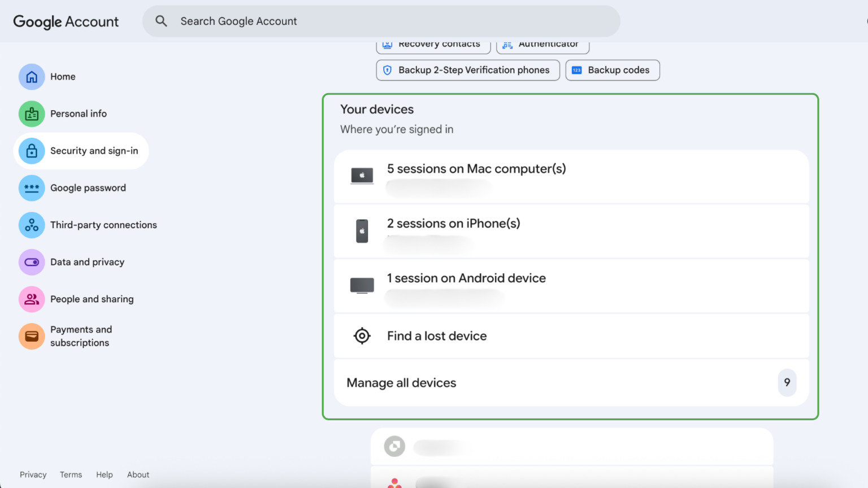Click the Google Account logo
This screenshot has height=488, width=868.
point(66,22)
